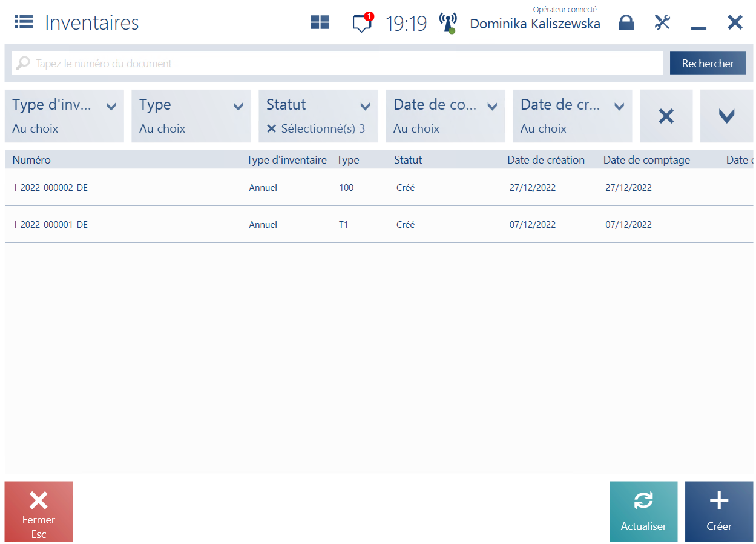Click the Actualiser refresh button
This screenshot has width=756, height=544.
click(x=643, y=511)
